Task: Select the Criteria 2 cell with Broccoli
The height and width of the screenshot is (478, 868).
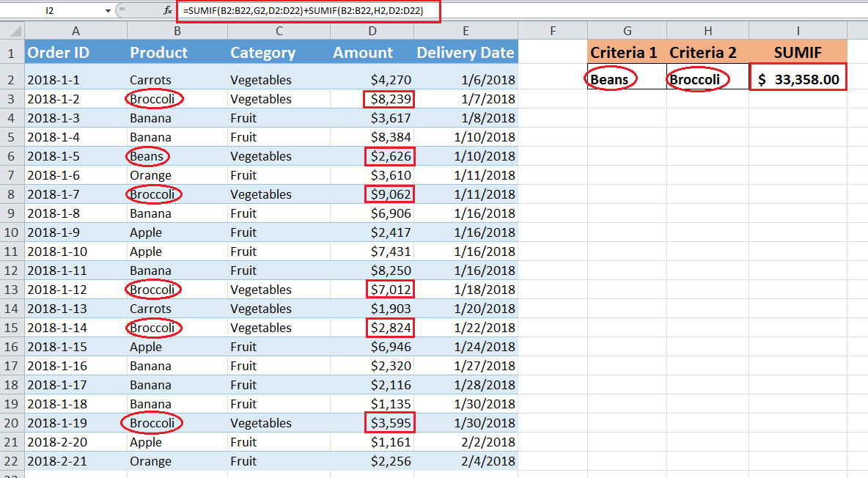Action: coord(708,78)
